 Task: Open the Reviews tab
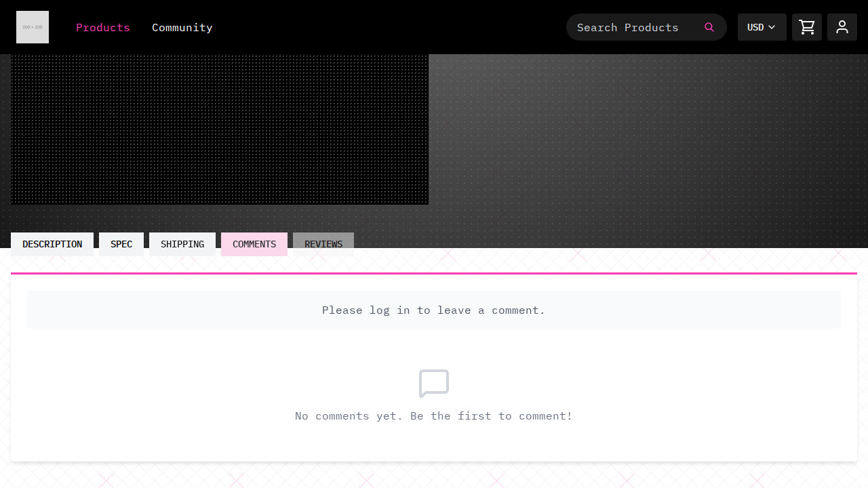pos(323,244)
